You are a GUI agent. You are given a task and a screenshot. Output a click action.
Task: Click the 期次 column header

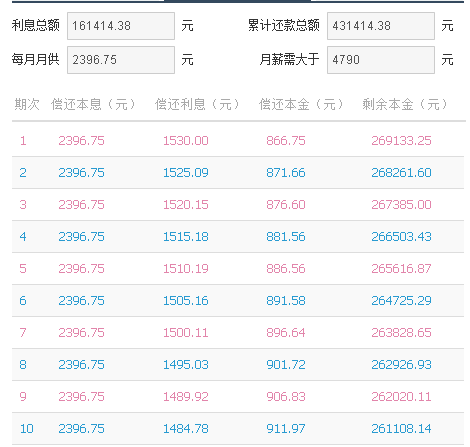[27, 104]
